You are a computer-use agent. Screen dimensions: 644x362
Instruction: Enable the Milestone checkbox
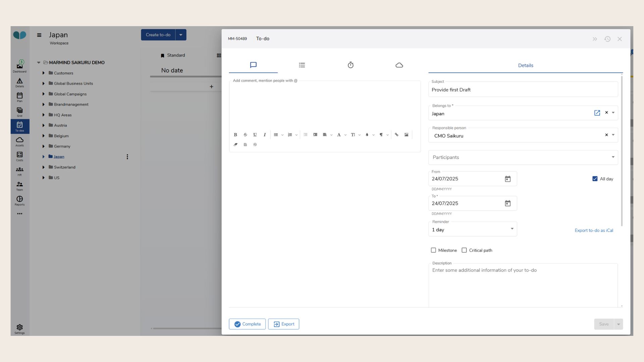point(433,250)
